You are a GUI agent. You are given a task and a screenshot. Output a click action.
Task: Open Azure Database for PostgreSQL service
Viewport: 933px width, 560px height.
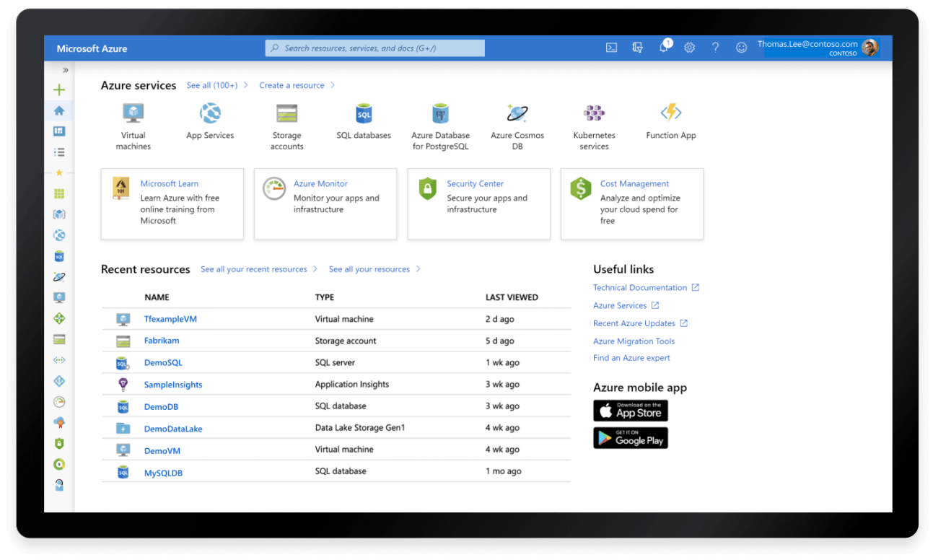[x=440, y=126]
